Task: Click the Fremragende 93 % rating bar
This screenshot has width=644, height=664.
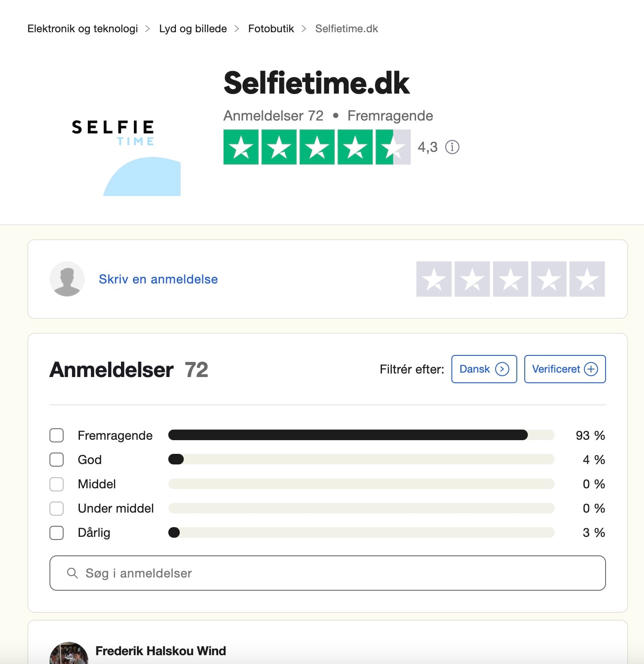Action: (361, 435)
